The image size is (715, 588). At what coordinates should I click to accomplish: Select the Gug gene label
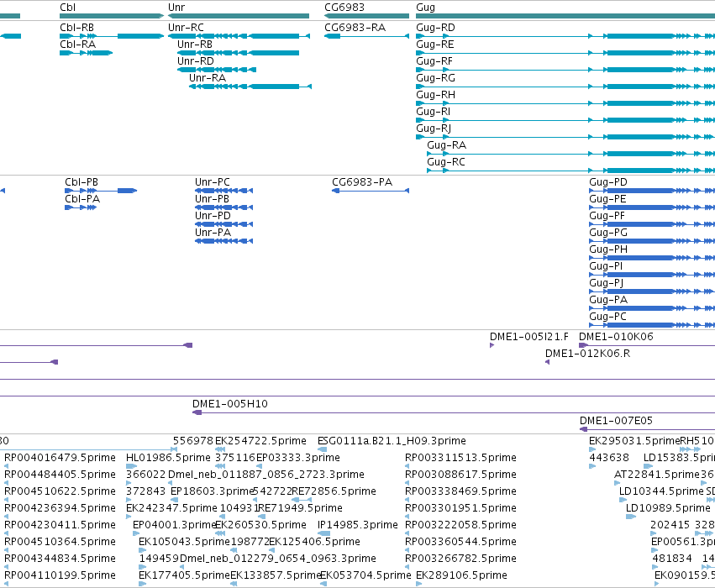tap(425, 8)
